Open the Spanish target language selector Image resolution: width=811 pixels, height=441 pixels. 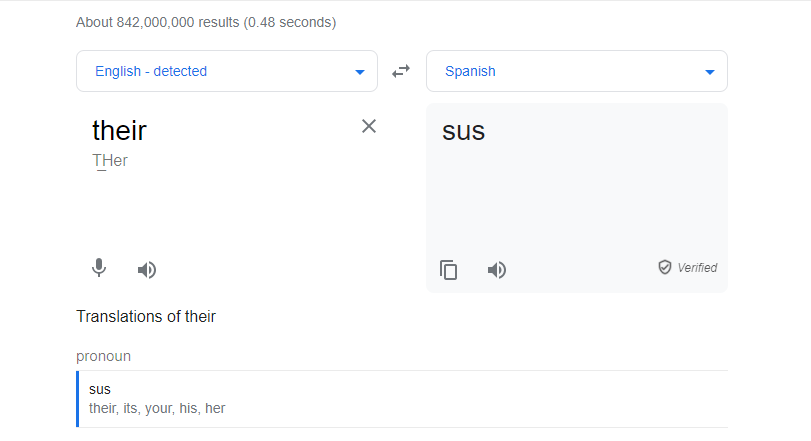point(577,71)
